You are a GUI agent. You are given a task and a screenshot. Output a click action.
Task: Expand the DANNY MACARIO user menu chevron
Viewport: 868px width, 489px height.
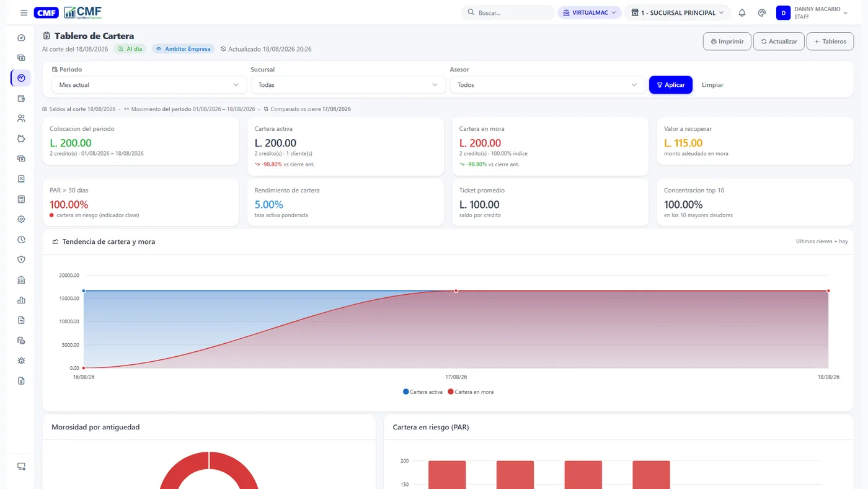846,12
